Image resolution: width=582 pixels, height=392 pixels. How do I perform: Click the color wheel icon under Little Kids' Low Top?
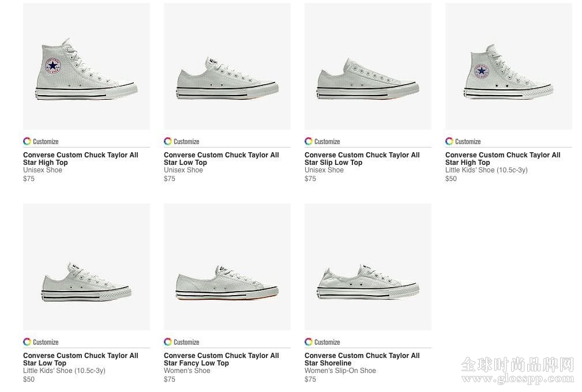tap(27, 342)
